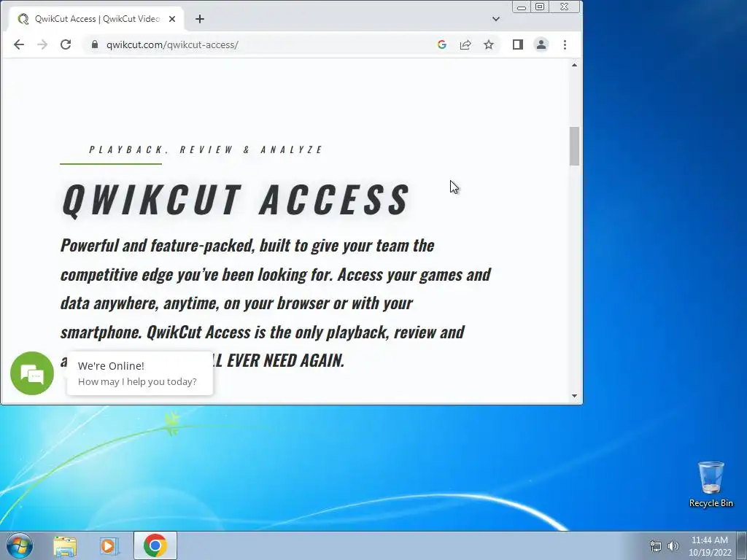
Task: Select the QwikCut Access tab
Action: pos(96,19)
